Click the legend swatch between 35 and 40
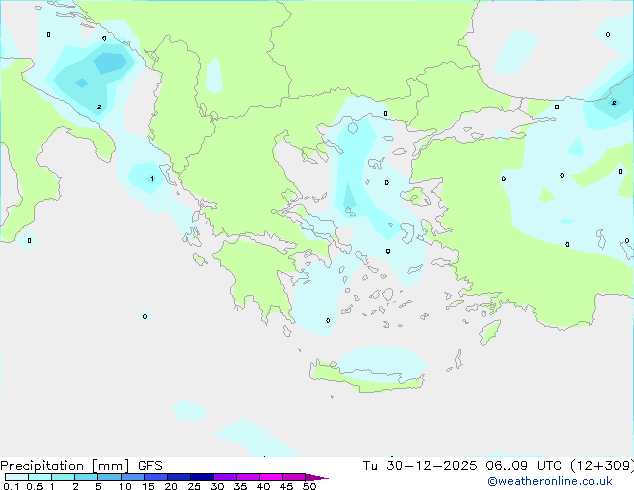 pos(248,477)
